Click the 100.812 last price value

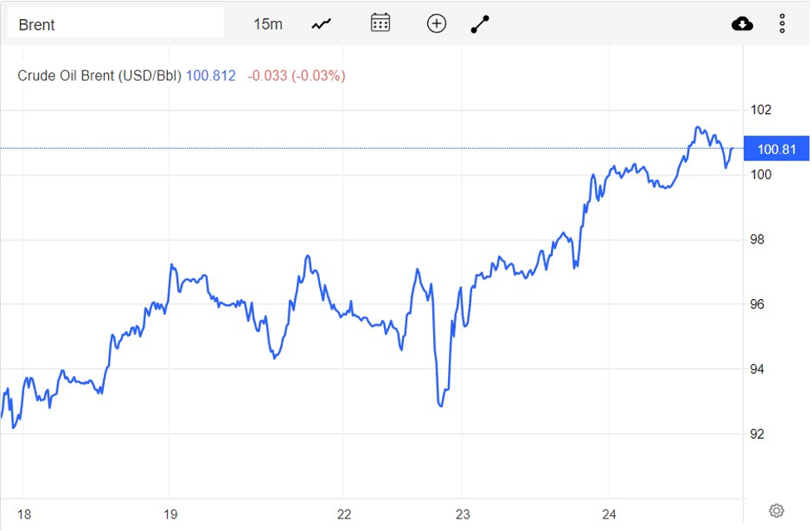[211, 76]
